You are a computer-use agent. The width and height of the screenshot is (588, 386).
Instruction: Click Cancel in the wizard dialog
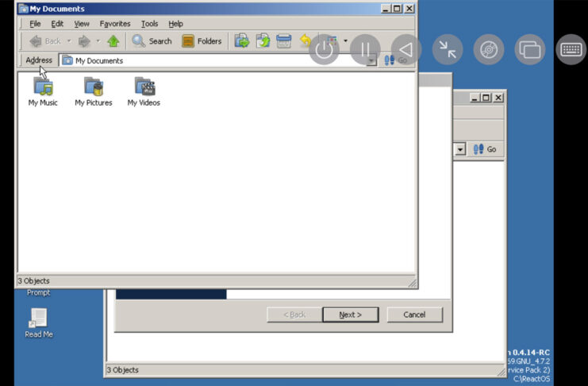(x=414, y=315)
